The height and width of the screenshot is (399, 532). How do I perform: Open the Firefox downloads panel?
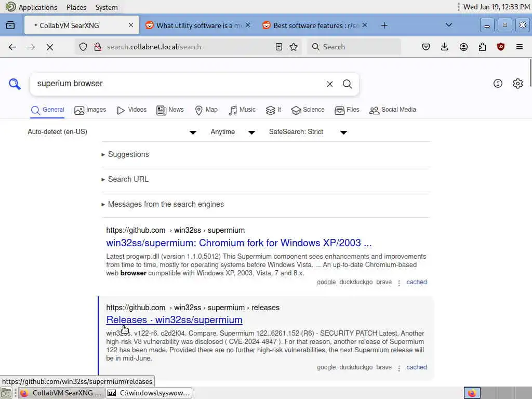[x=445, y=47]
